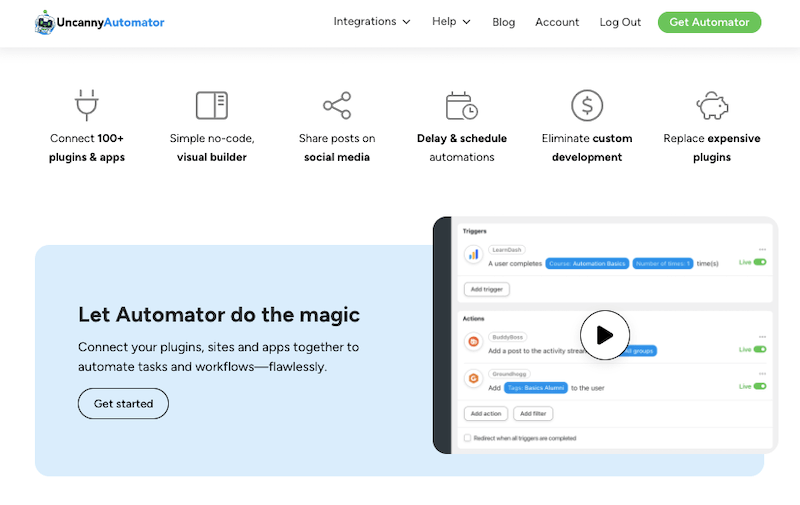Click the Uncanny Automator robot logo

coord(44,22)
